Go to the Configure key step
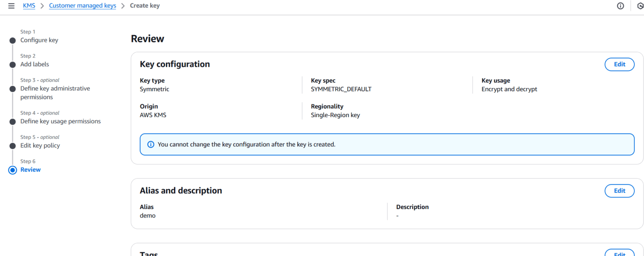This screenshot has height=256, width=644. coord(39,40)
